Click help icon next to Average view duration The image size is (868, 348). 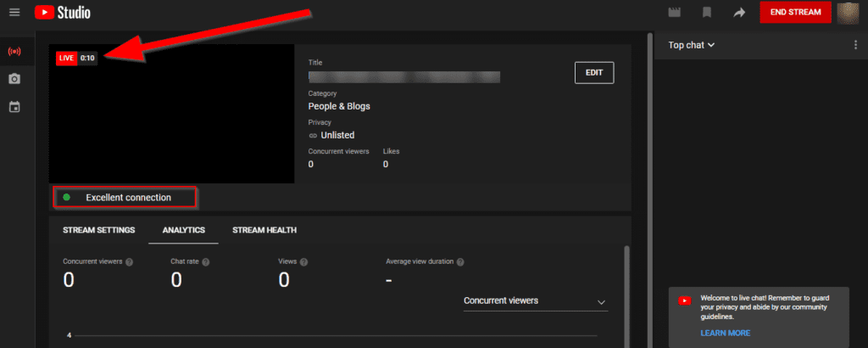[x=460, y=261]
